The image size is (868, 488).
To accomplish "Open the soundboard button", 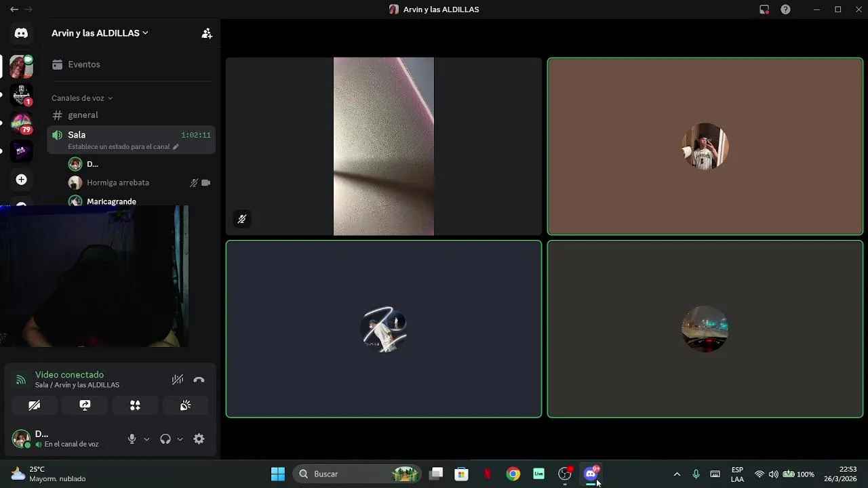I will coord(185,405).
